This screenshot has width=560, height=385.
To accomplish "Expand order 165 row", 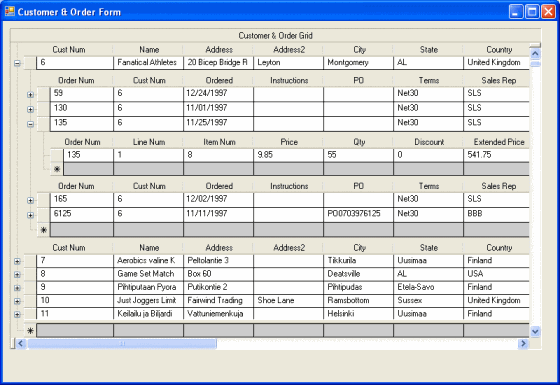I will [30, 200].
